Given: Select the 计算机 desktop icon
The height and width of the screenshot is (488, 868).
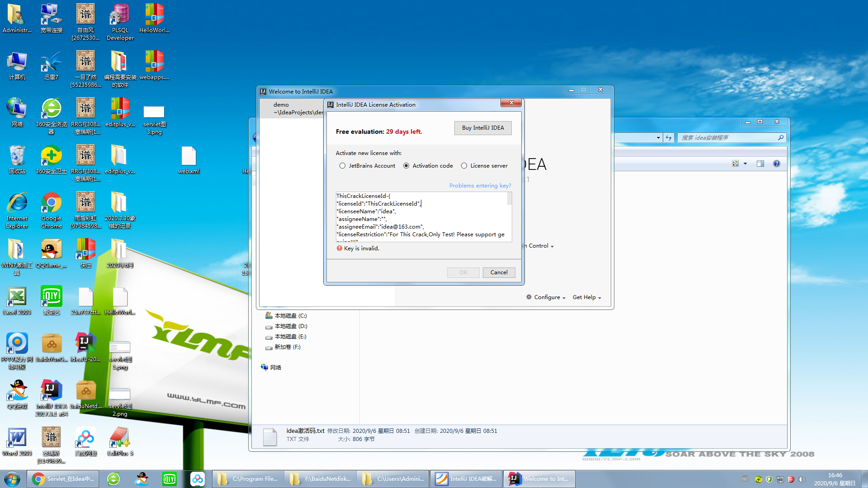Looking at the screenshot, I should (x=17, y=66).
